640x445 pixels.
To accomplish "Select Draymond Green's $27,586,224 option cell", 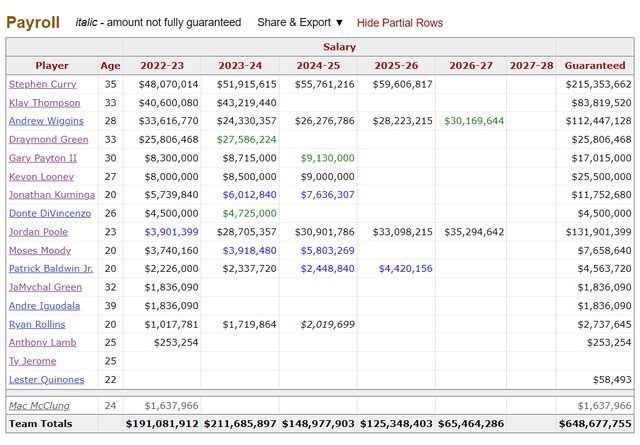I will pos(240,140).
